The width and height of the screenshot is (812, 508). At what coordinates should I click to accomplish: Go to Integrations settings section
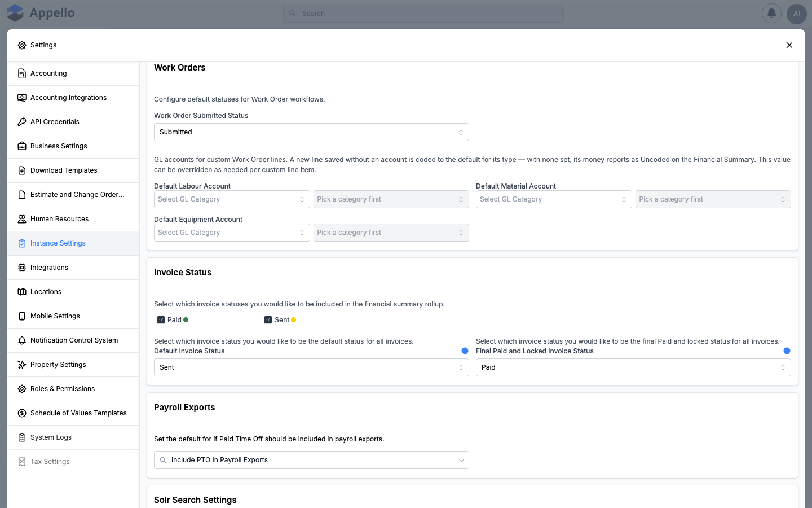[73, 268]
